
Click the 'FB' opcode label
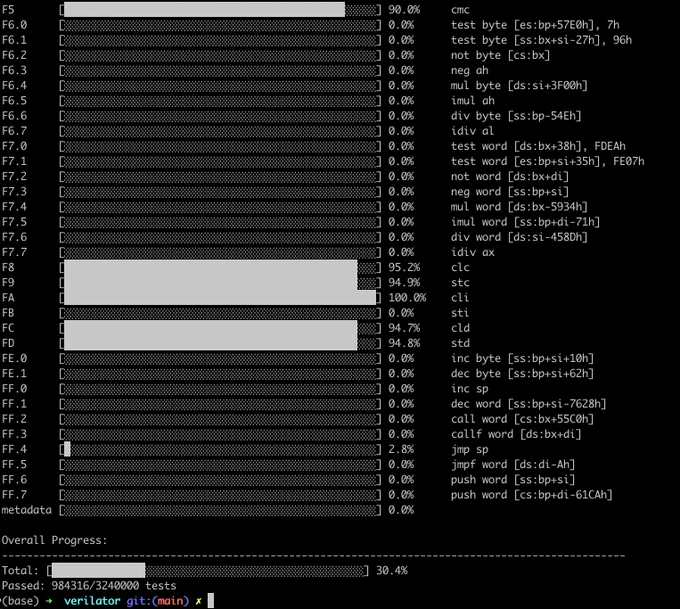tap(8, 313)
